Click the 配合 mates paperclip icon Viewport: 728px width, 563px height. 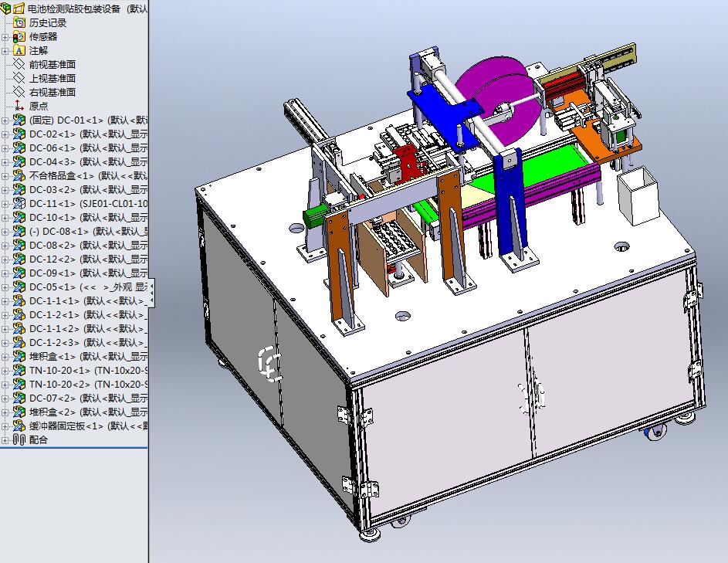19,439
